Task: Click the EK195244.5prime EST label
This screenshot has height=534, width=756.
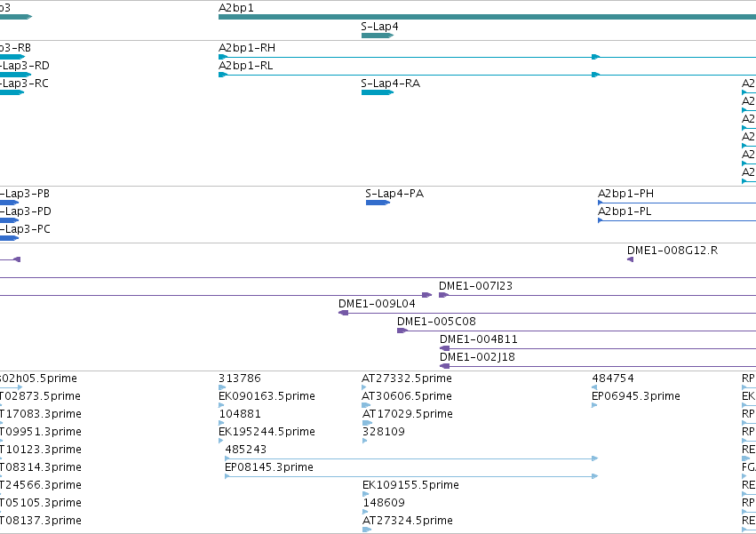Action: click(267, 432)
